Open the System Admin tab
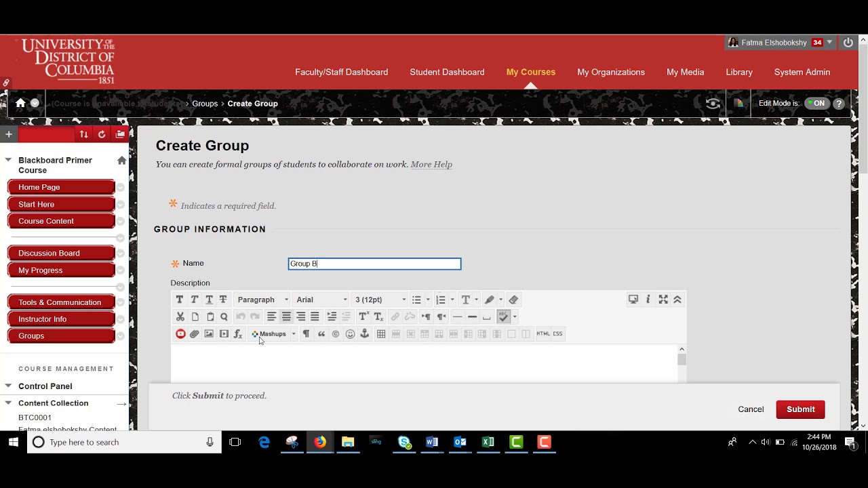The height and width of the screenshot is (488, 868). tap(802, 72)
